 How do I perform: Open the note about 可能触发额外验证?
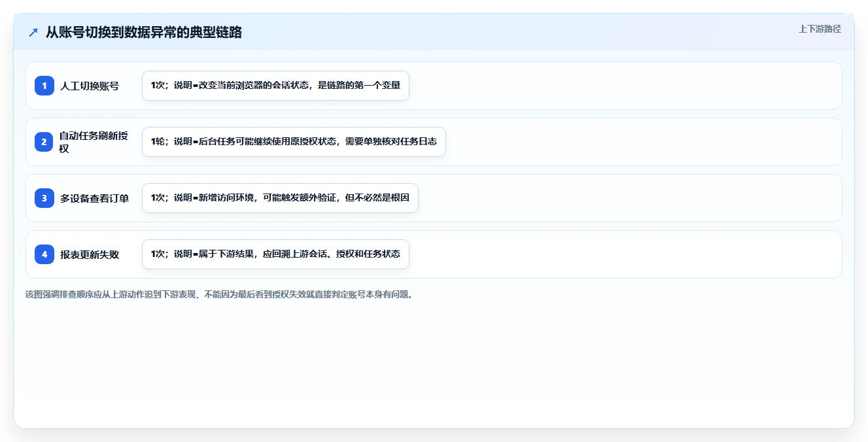[x=280, y=198]
